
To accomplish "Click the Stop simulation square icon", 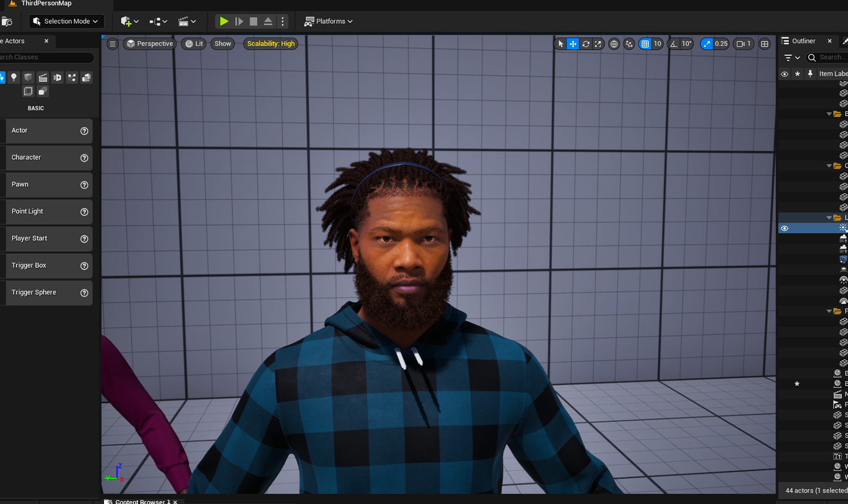I will 253,22.
